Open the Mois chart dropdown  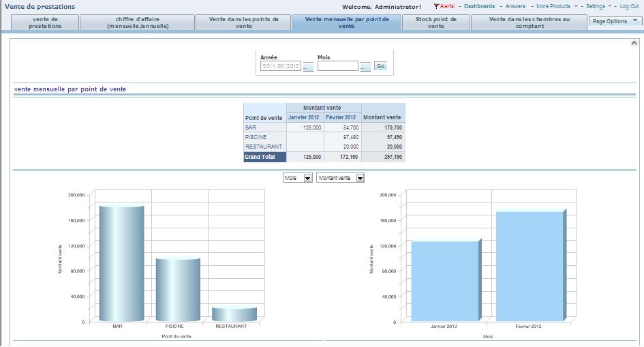tap(298, 178)
